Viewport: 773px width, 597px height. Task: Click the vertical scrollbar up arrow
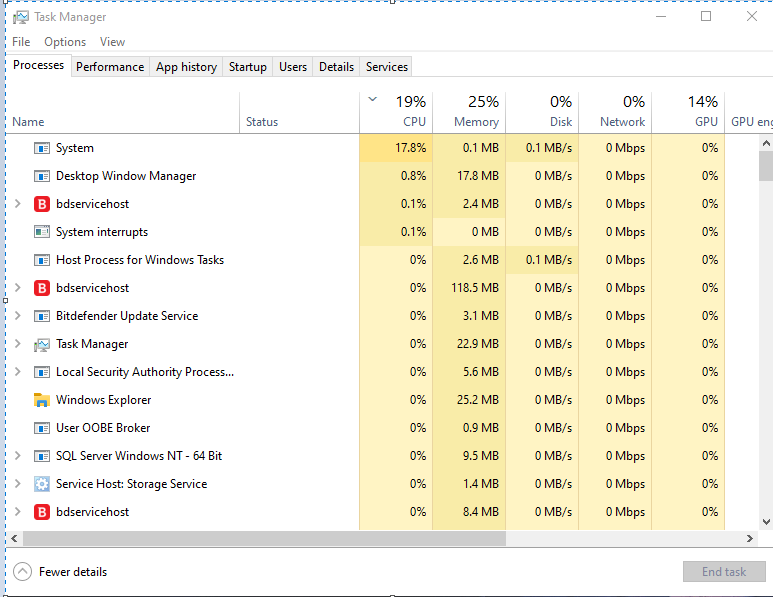(x=766, y=143)
